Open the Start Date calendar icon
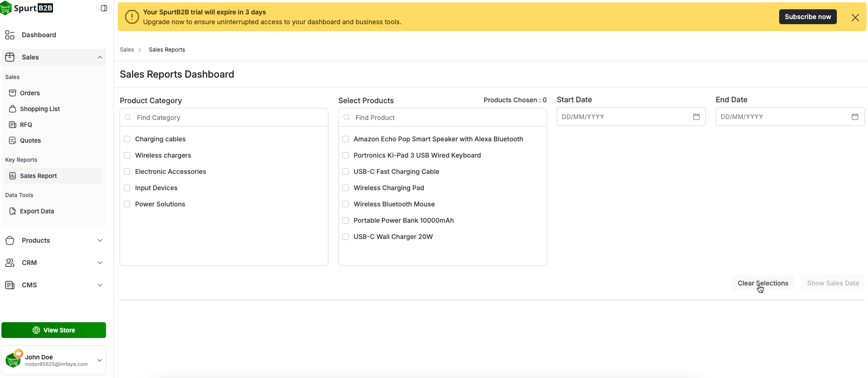Viewport: 868px width, 378px height. (x=696, y=117)
